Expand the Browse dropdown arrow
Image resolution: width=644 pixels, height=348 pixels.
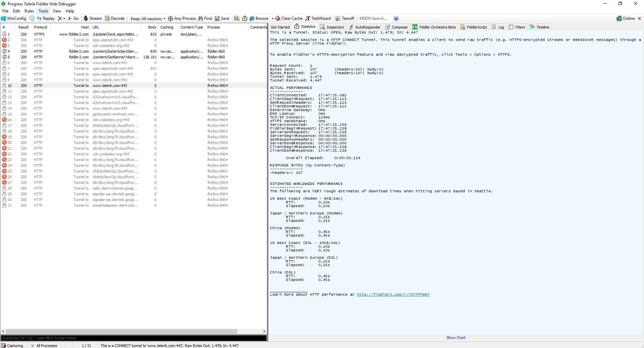click(x=272, y=18)
